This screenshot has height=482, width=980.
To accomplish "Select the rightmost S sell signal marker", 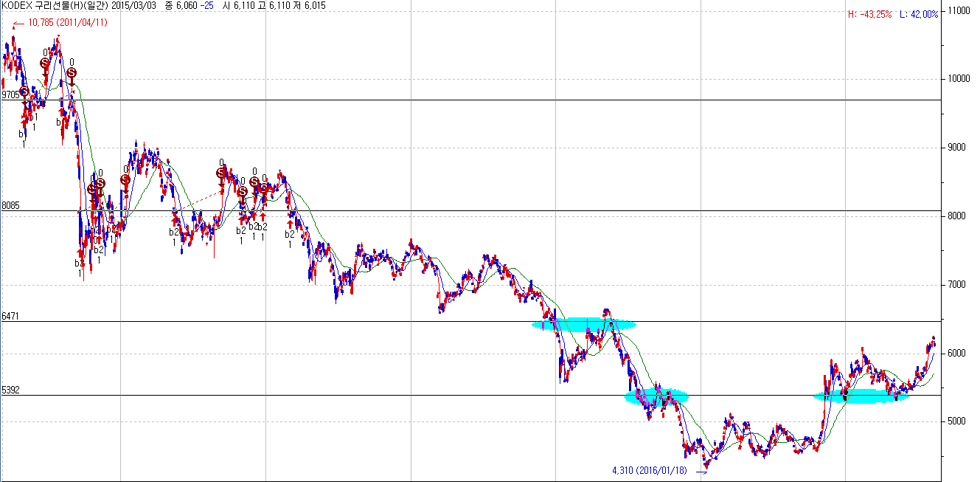I will pyautogui.click(x=263, y=188).
